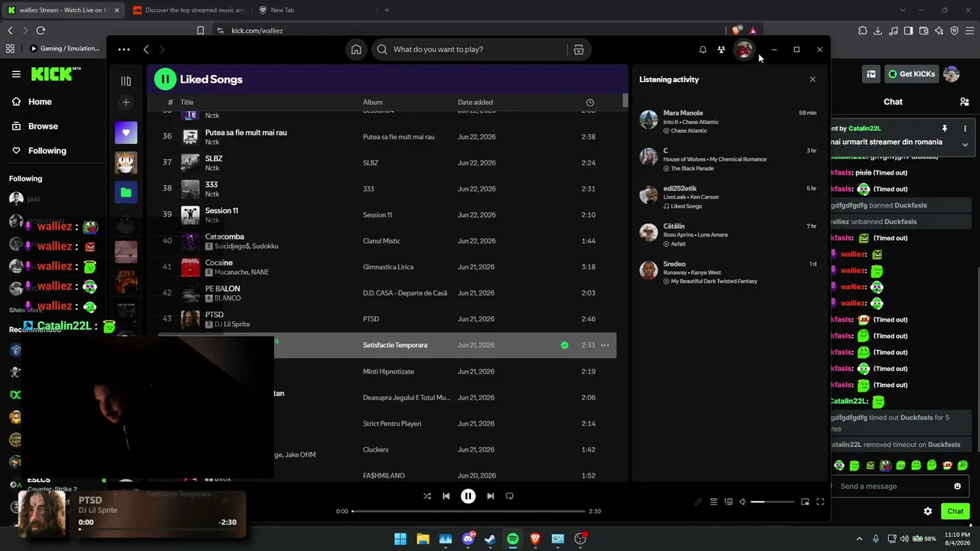Viewport: 980px width, 551px height.
Task: Unpin the pinned chat message
Action: coord(945,129)
